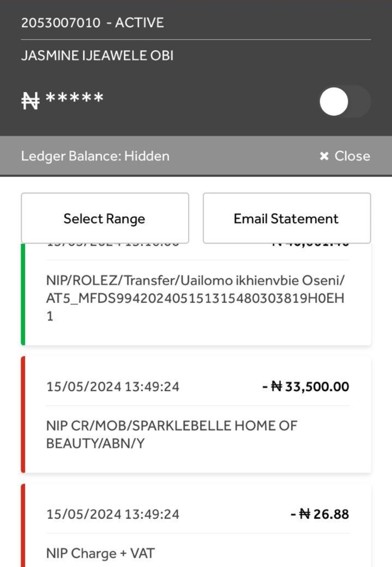Click the red bar on NIP Charge entry
The width and height of the screenshot is (392, 567).
coord(23,527)
